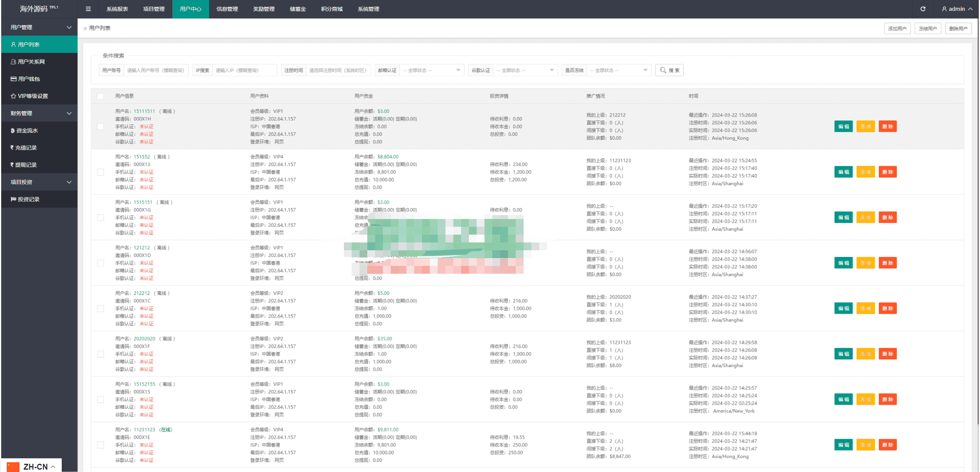Click the 添加用户 button

[897, 29]
